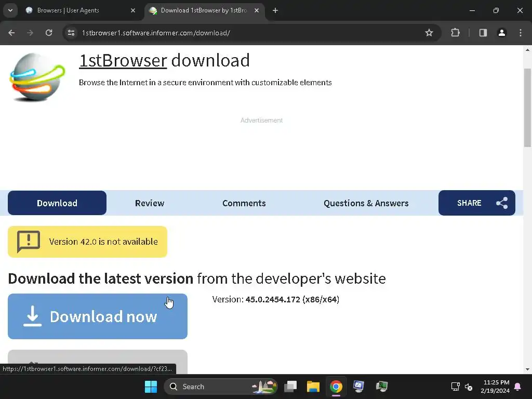
Task: Open a new browser tab
Action: (x=275, y=10)
